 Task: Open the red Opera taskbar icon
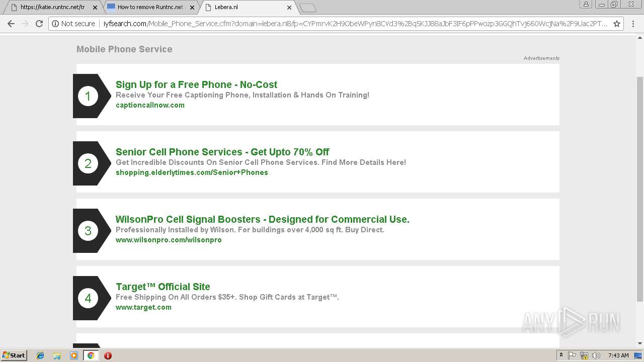(108, 355)
